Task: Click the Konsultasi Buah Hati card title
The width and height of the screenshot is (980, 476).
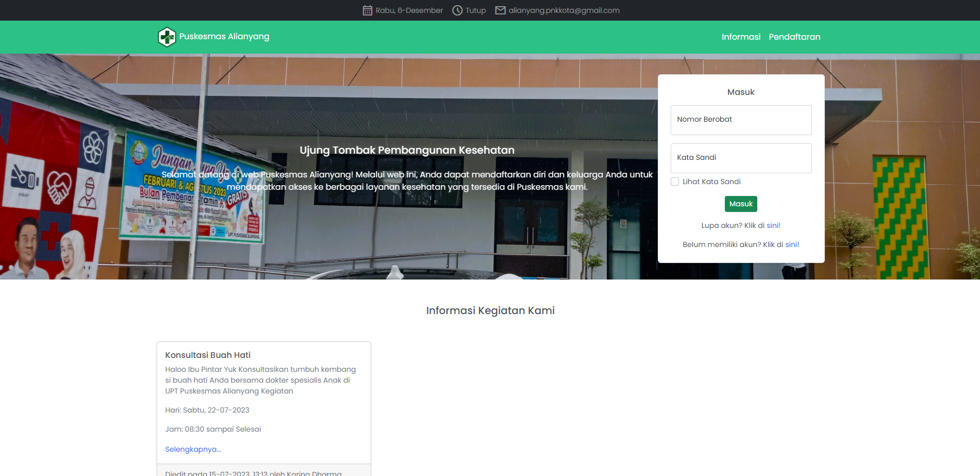Action: 208,355
